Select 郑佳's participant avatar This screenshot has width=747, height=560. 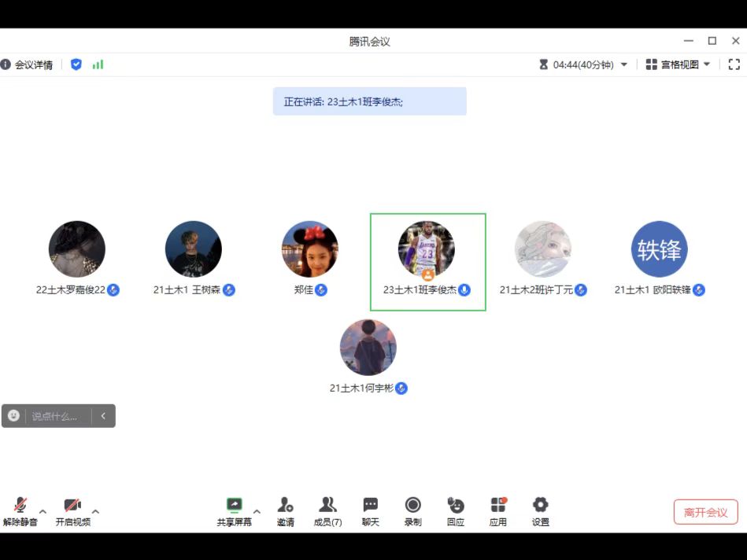click(310, 249)
